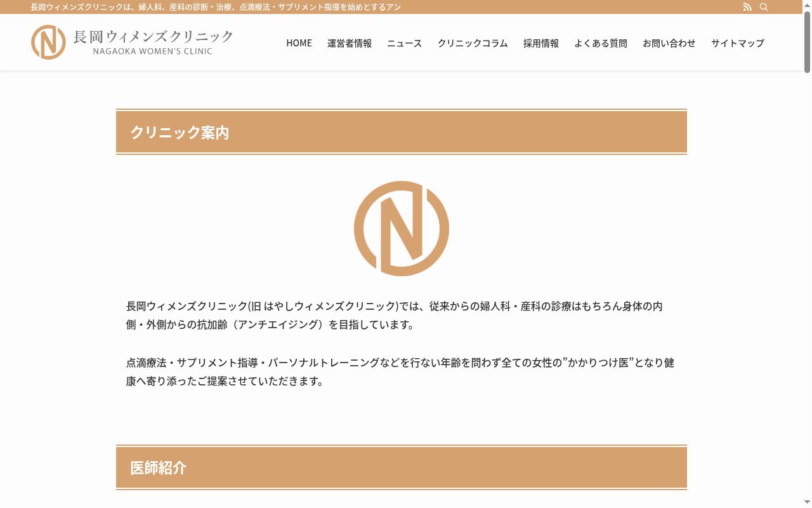This screenshot has height=508, width=812.
Task: Click the クリニック案内 heading text
Action: point(180,132)
